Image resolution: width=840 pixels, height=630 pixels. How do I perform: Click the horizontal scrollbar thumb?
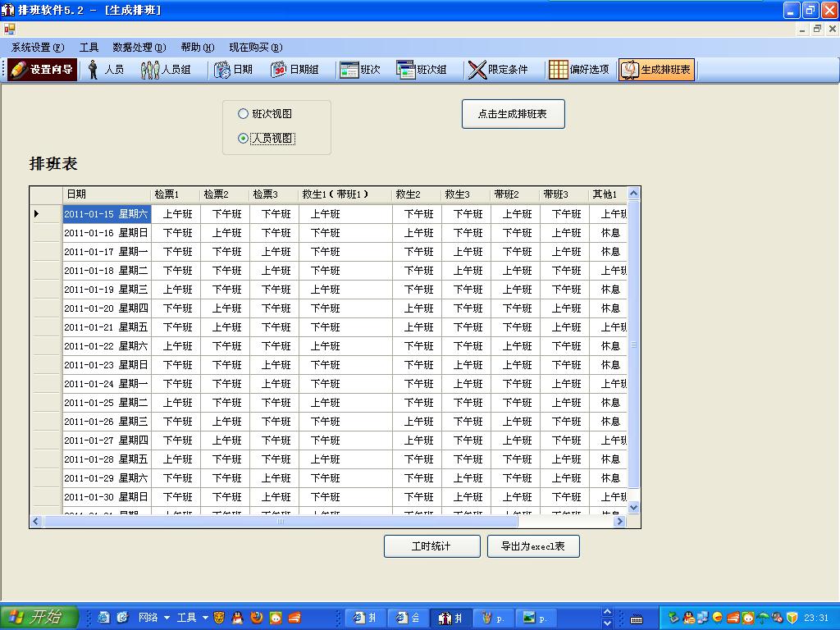point(281,521)
